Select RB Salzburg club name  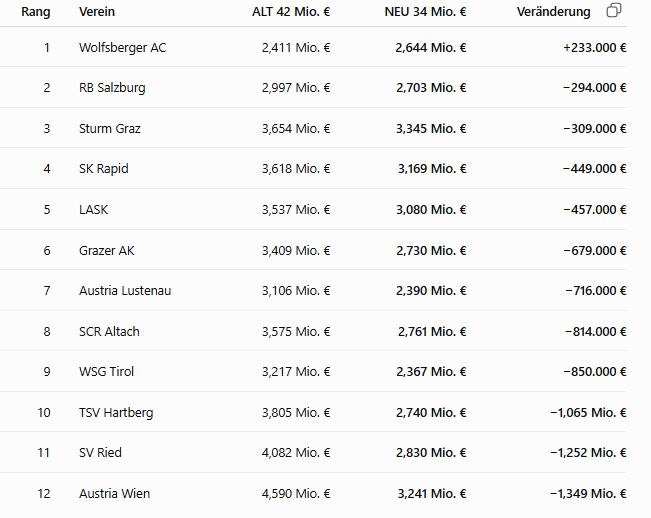click(112, 88)
